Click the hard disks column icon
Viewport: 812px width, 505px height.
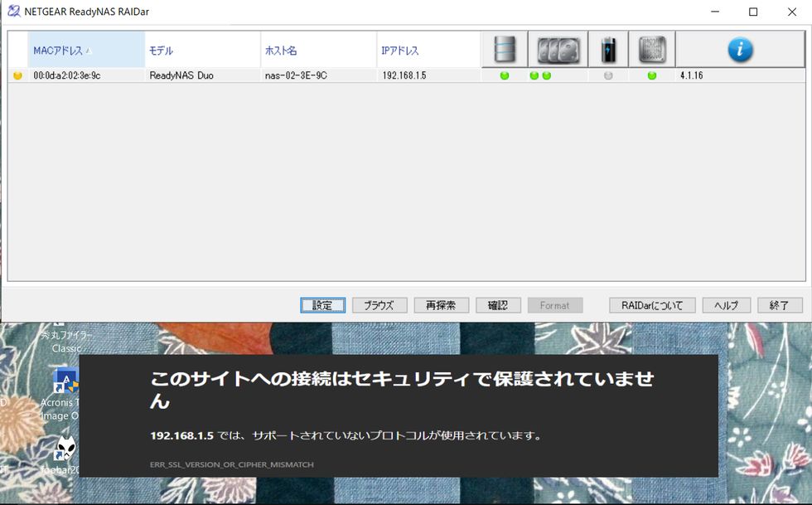point(558,50)
